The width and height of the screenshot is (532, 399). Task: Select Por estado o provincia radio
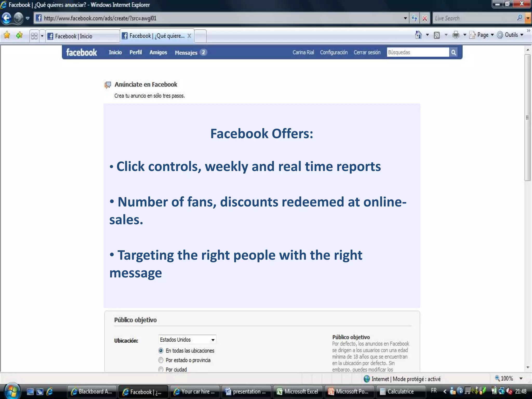161,360
